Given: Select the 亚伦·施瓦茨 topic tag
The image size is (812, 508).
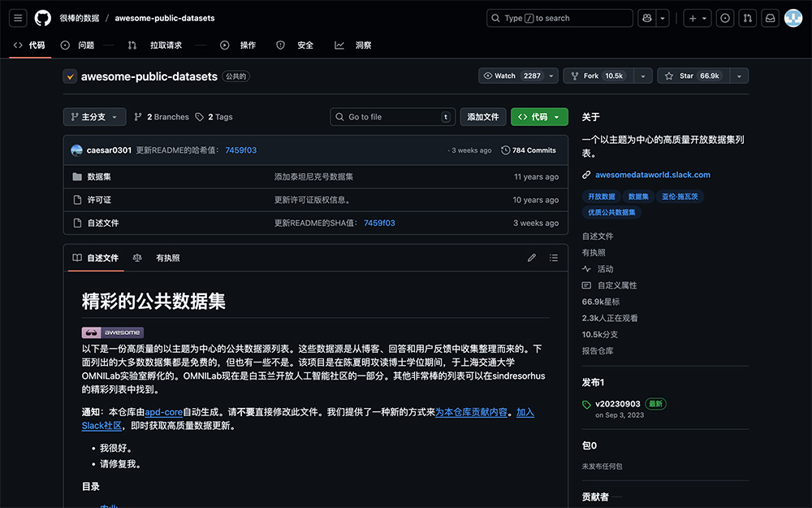Looking at the screenshot, I should click(680, 197).
